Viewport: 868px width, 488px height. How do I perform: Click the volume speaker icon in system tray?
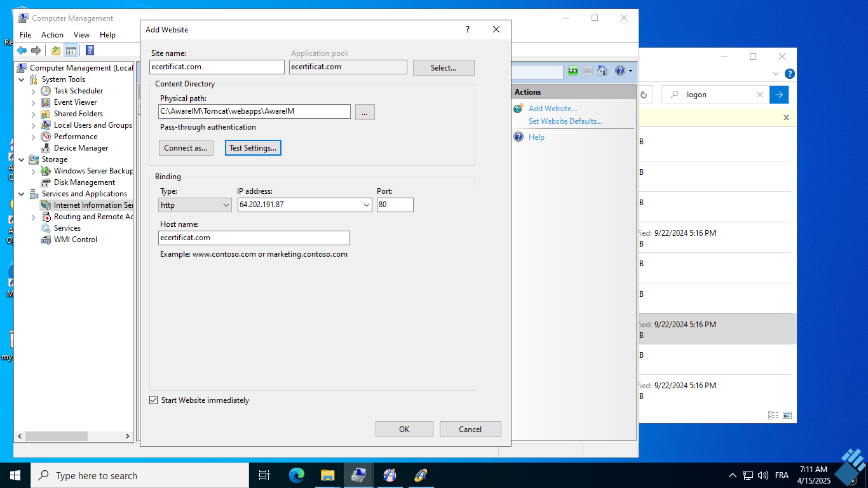[763, 475]
